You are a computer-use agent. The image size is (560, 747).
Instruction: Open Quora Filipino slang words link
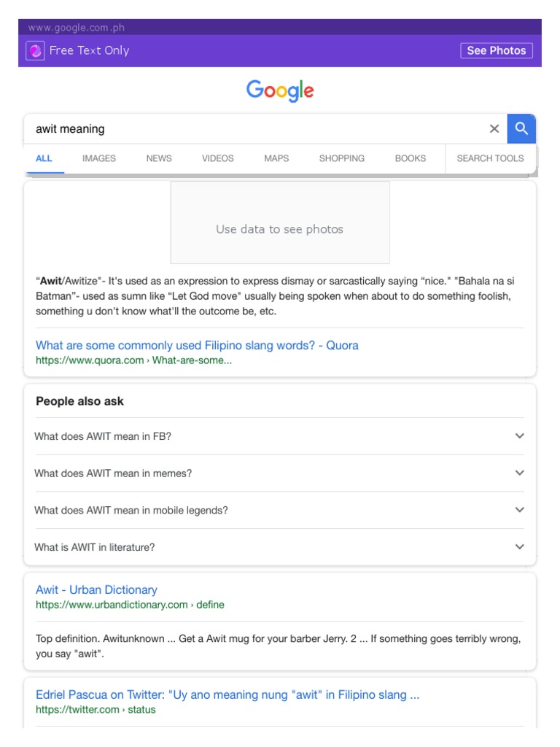197,345
